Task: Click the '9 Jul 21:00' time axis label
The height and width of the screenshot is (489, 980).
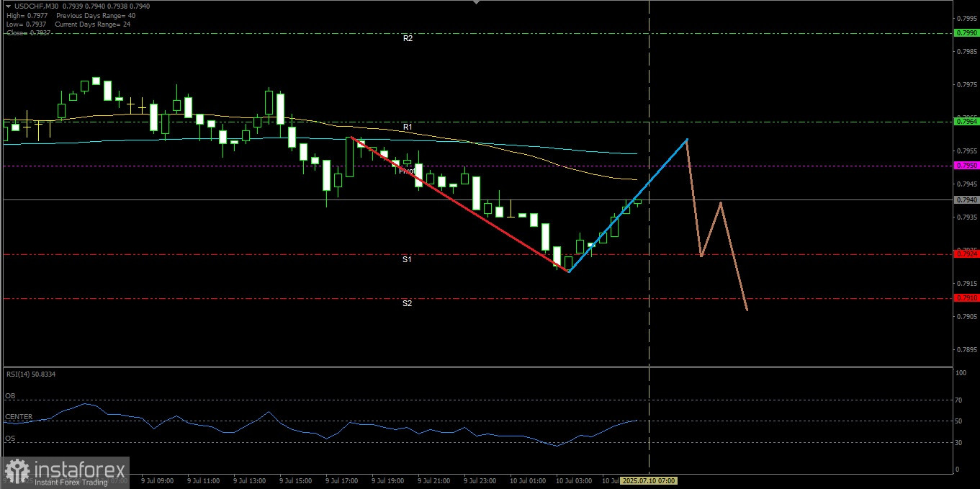Action: 434,480
